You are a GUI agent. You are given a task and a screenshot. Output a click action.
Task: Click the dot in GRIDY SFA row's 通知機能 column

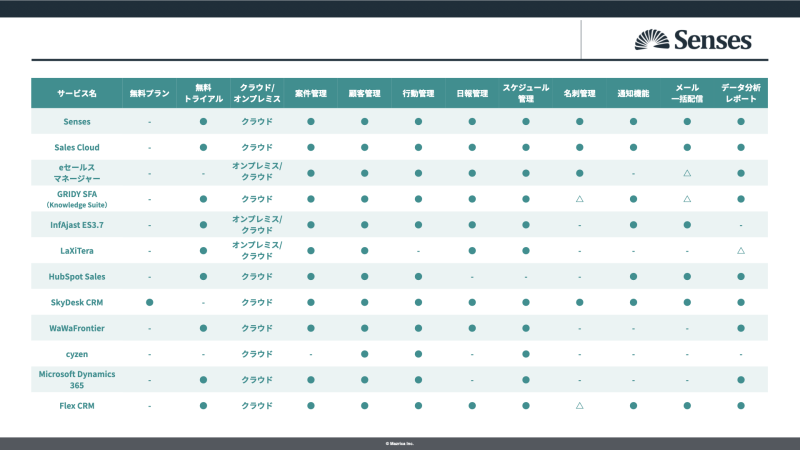[x=633, y=199]
